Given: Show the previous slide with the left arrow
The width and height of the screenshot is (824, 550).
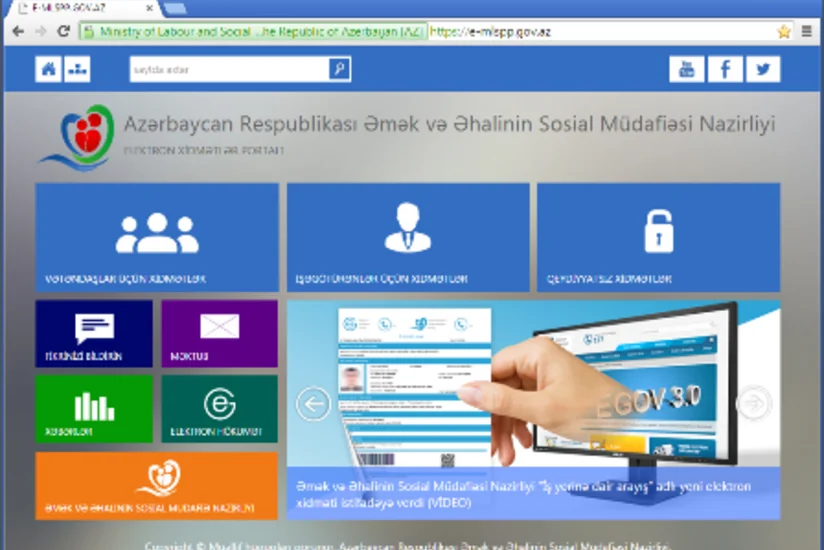Looking at the screenshot, I should [x=314, y=403].
